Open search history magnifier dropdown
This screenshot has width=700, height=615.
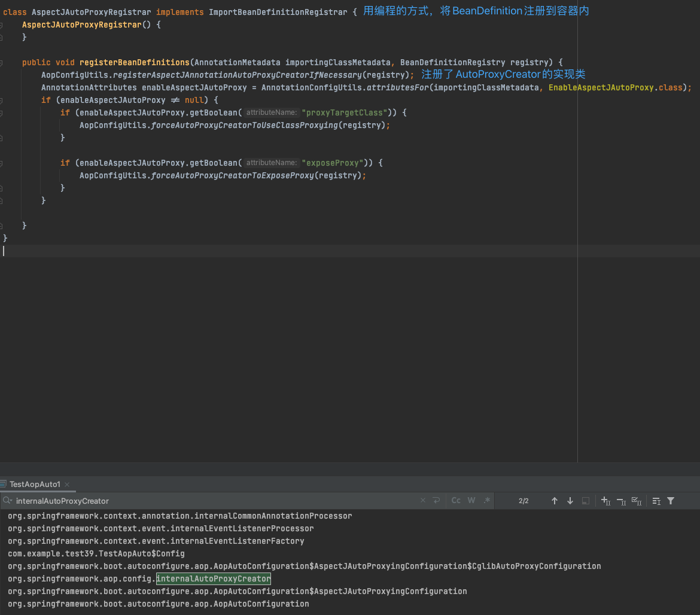point(7,500)
